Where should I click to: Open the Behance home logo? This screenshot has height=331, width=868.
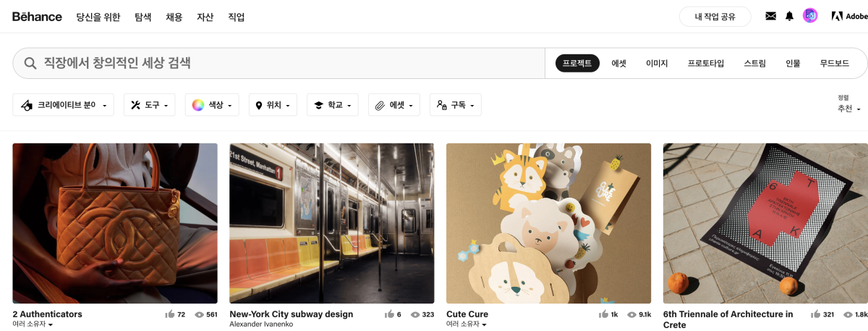(x=37, y=17)
